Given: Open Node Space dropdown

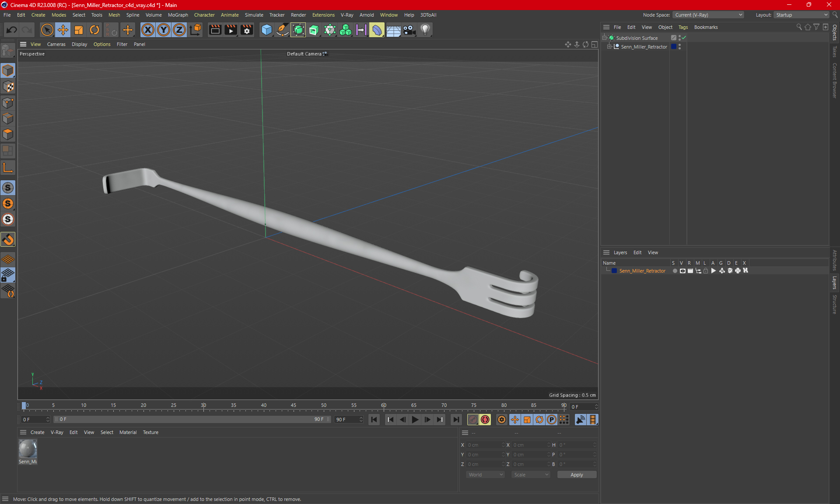Looking at the screenshot, I should (708, 15).
